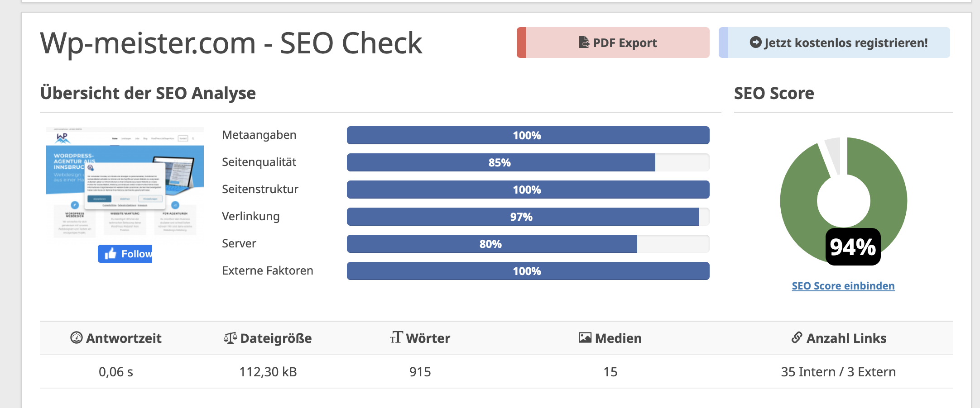Click the Verlinkung 97% progress bar
The width and height of the screenshot is (980, 408).
click(x=522, y=217)
